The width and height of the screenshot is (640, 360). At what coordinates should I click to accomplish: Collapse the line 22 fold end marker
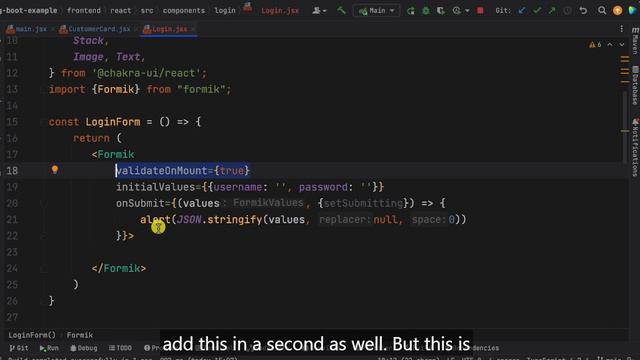pos(44,236)
